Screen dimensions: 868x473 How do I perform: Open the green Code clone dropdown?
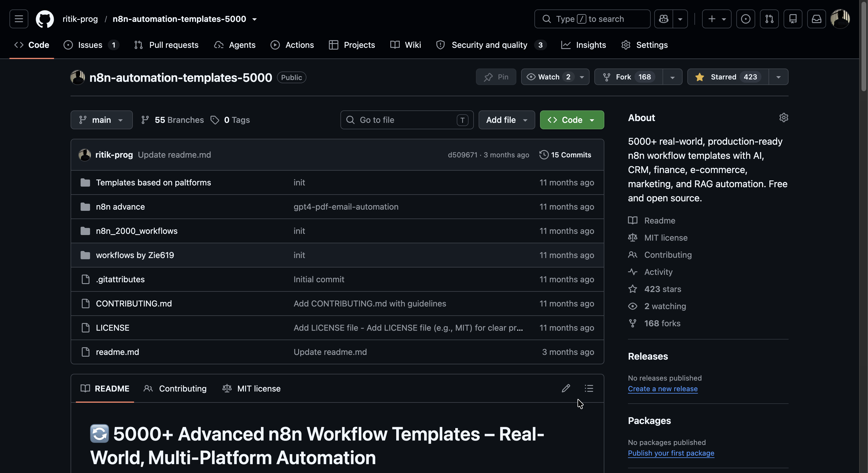(572, 120)
